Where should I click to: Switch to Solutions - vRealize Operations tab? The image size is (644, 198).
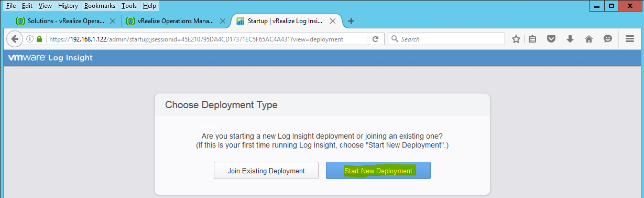(66, 21)
